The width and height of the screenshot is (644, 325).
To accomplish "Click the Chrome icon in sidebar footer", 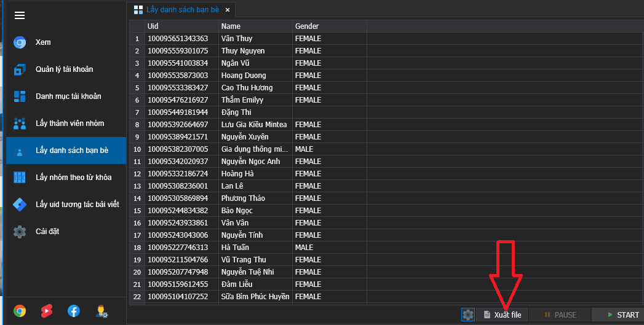I will [x=20, y=311].
